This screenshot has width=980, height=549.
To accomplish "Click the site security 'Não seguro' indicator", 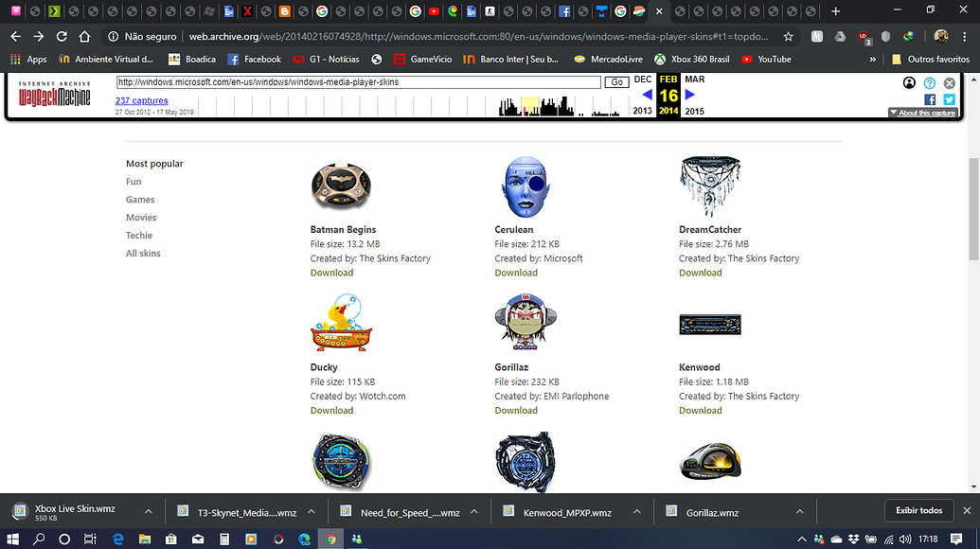I will coord(140,34).
